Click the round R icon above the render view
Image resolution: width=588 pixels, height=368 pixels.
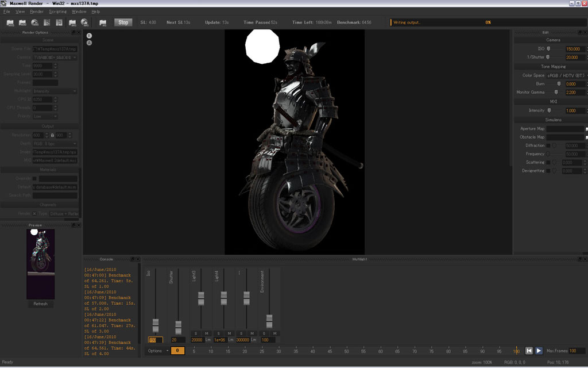[x=90, y=36]
